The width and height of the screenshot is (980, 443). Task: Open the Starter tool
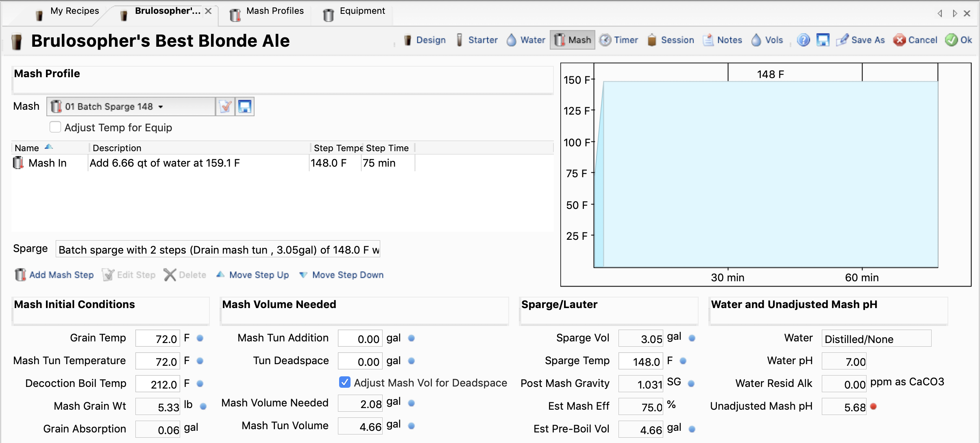pyautogui.click(x=477, y=40)
